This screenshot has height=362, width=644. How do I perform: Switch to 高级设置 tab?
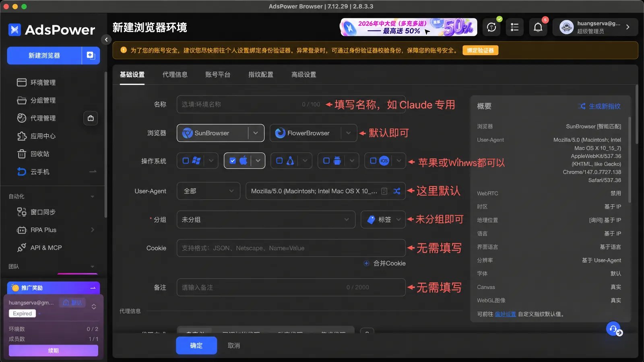pyautogui.click(x=304, y=75)
